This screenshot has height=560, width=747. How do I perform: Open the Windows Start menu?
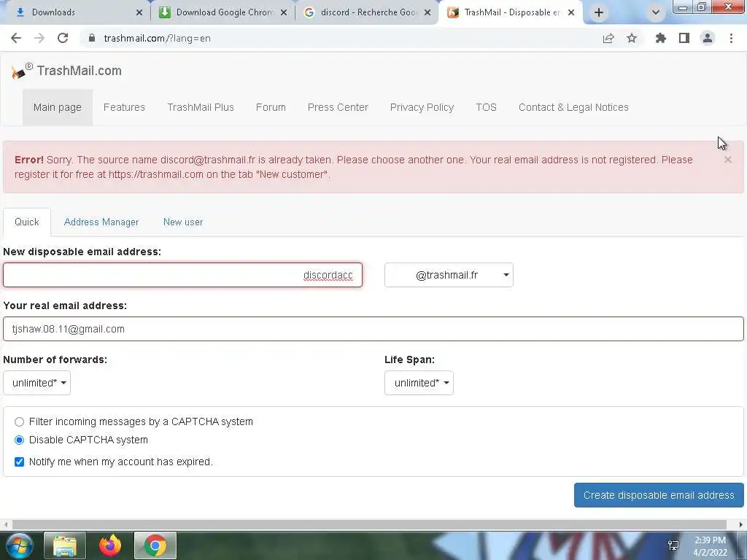(18, 545)
